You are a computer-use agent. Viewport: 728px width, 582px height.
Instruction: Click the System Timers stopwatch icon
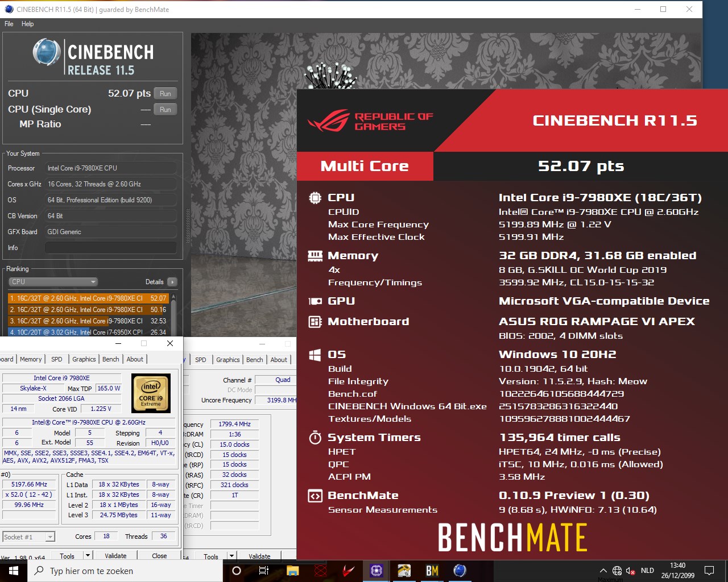point(315,437)
